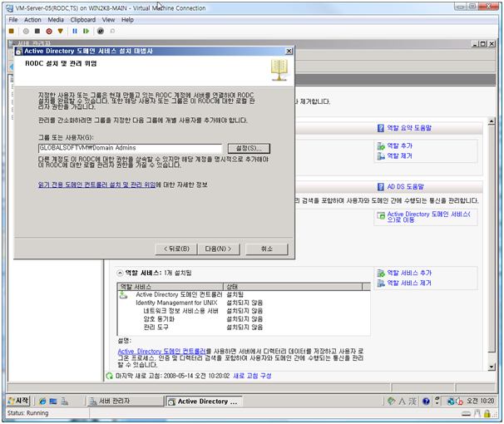The height and width of the screenshot is (424, 504).
Task: Click the green Reset/resume toolbar icon
Action: click(86, 31)
